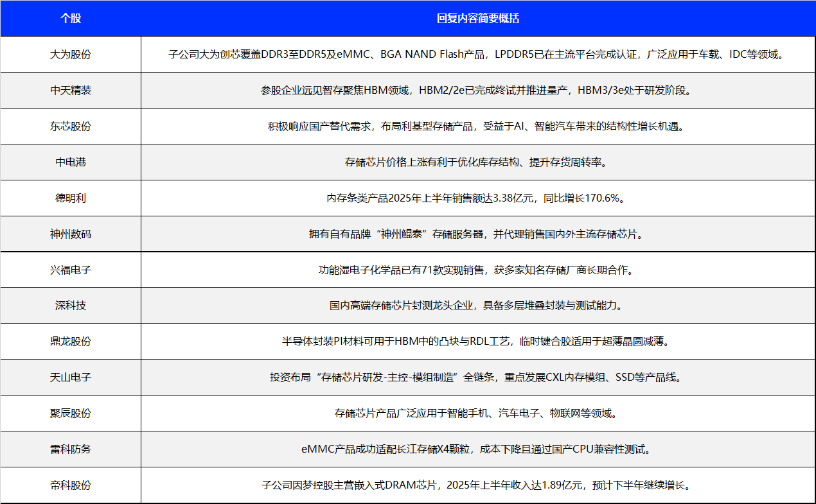The image size is (816, 504).
Task: Select the 中电港 row label
Action: tap(71, 162)
